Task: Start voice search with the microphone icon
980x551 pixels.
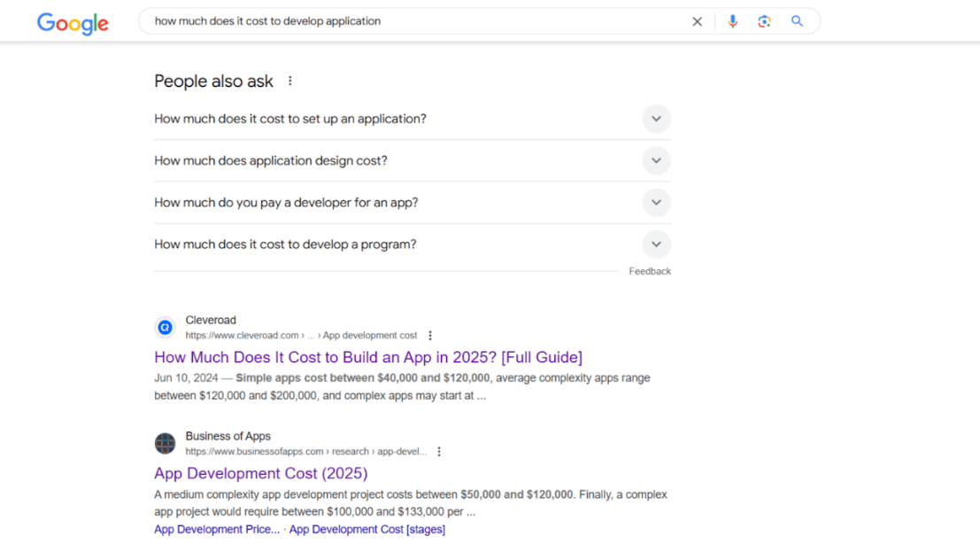Action: pos(732,21)
